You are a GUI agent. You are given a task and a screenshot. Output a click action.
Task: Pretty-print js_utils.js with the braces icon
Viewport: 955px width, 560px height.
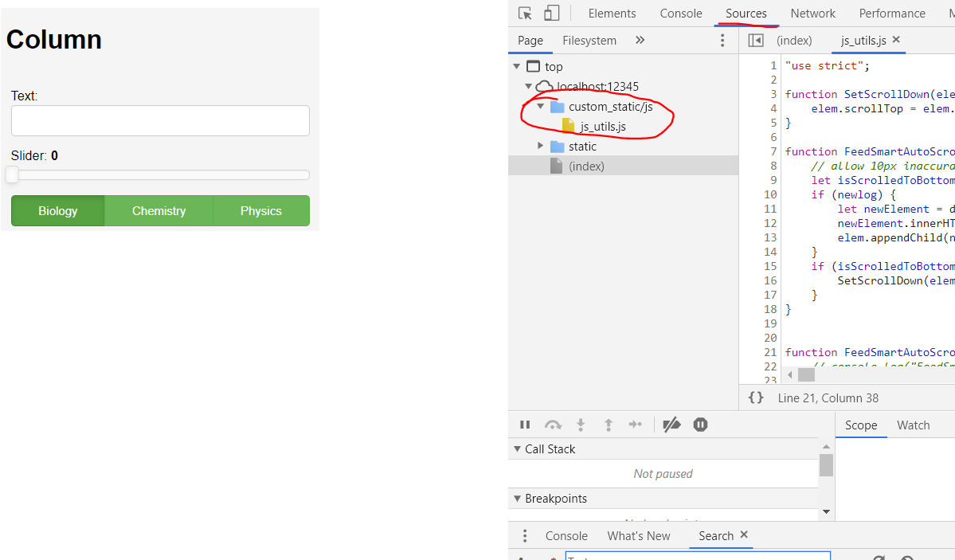click(x=755, y=397)
